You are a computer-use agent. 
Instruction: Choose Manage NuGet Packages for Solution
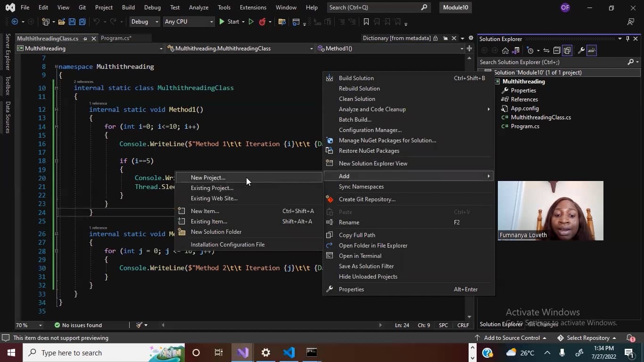pos(387,140)
